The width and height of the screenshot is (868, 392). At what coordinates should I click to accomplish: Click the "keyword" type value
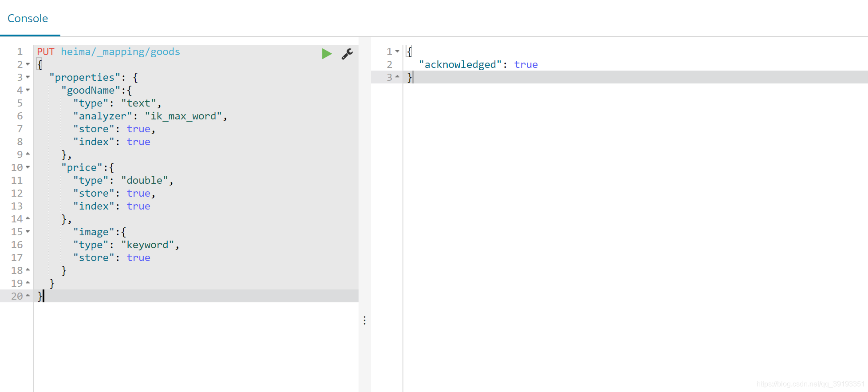[148, 245]
